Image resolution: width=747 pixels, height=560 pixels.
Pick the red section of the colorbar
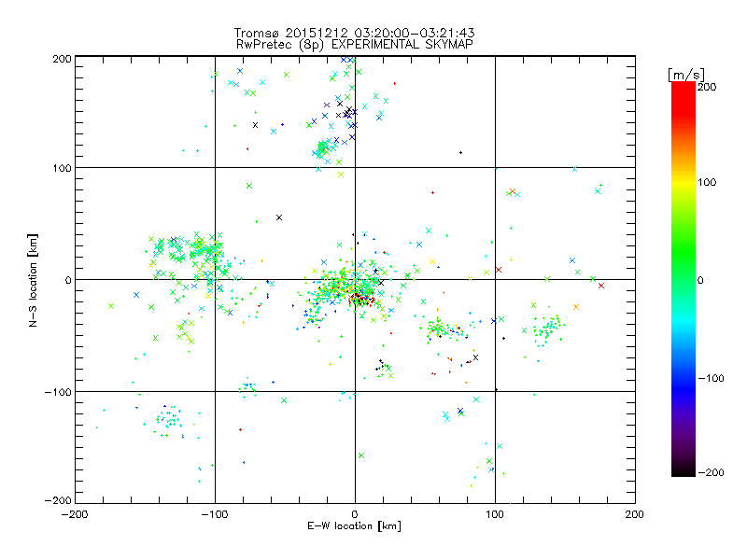point(684,98)
